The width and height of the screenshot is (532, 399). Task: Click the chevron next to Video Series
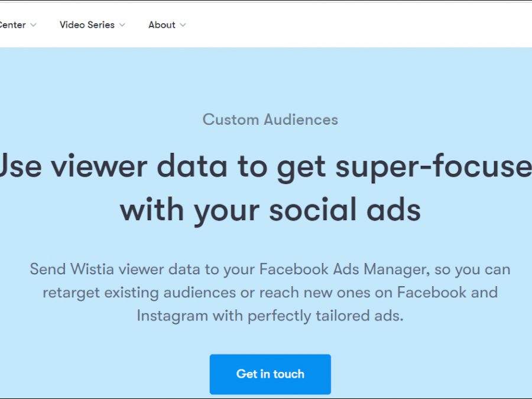[122, 25]
